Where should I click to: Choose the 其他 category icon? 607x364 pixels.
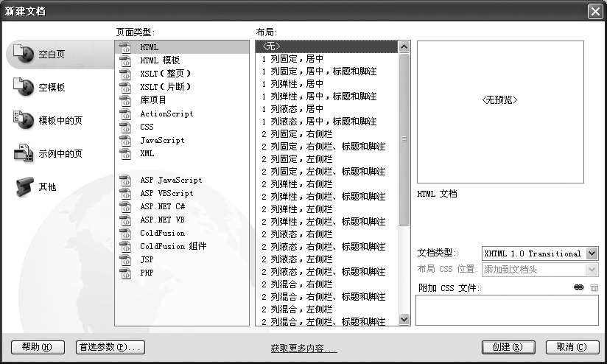click(24, 186)
